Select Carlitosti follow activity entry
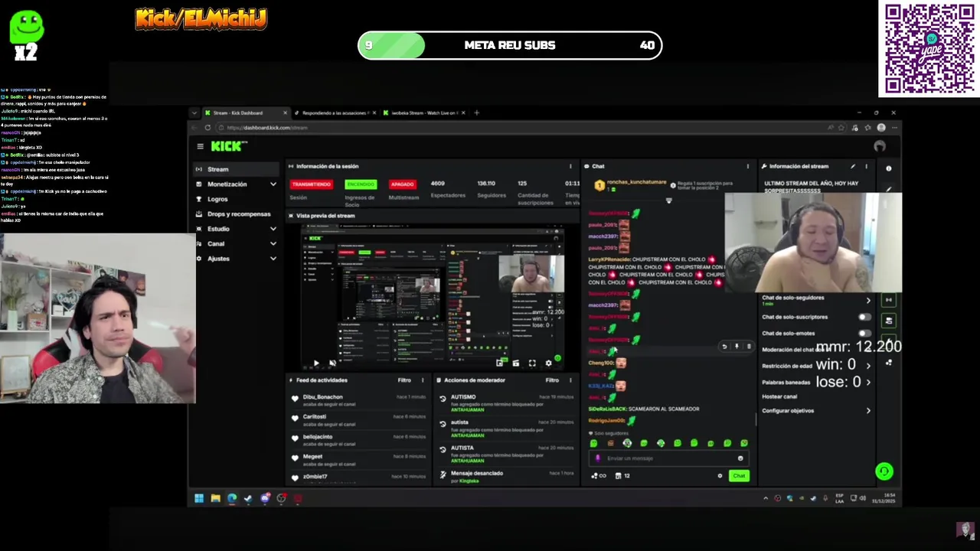 click(358, 419)
